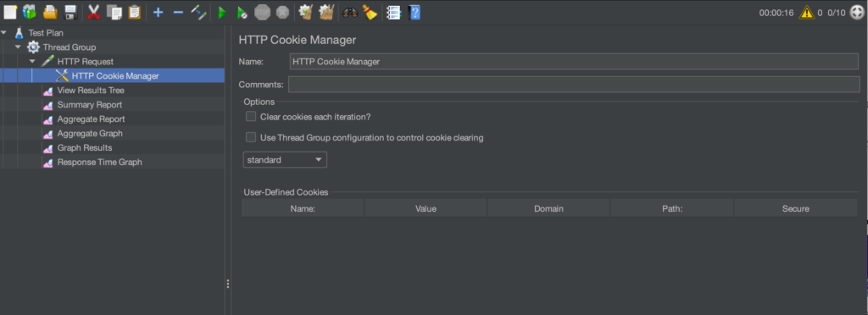Click the Value column header
The height and width of the screenshot is (315, 868).
click(x=426, y=208)
